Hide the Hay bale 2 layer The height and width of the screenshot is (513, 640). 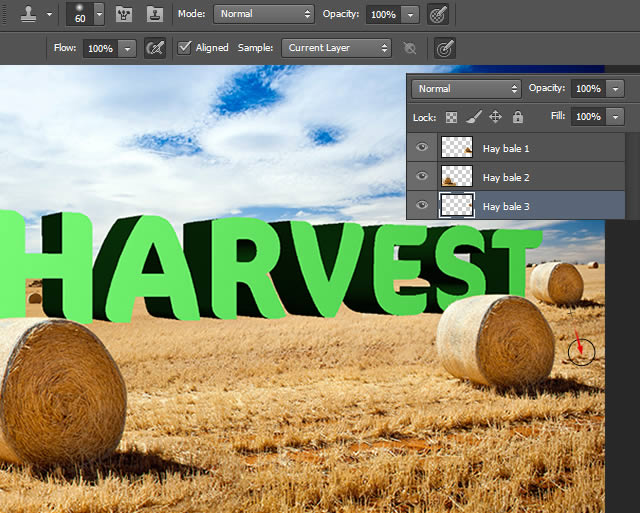(x=422, y=175)
